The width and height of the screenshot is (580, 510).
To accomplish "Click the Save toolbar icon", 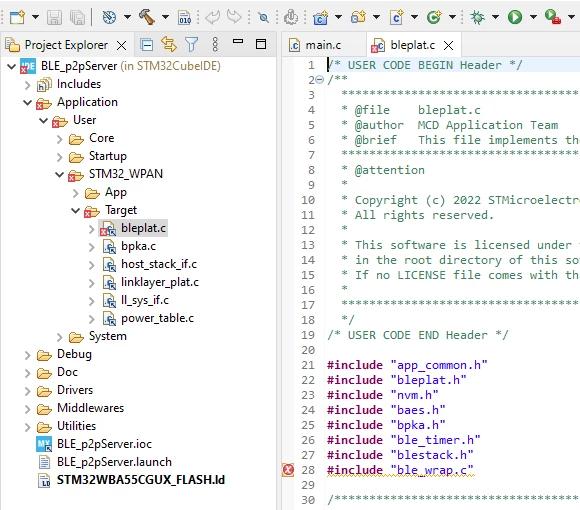I will (54, 17).
